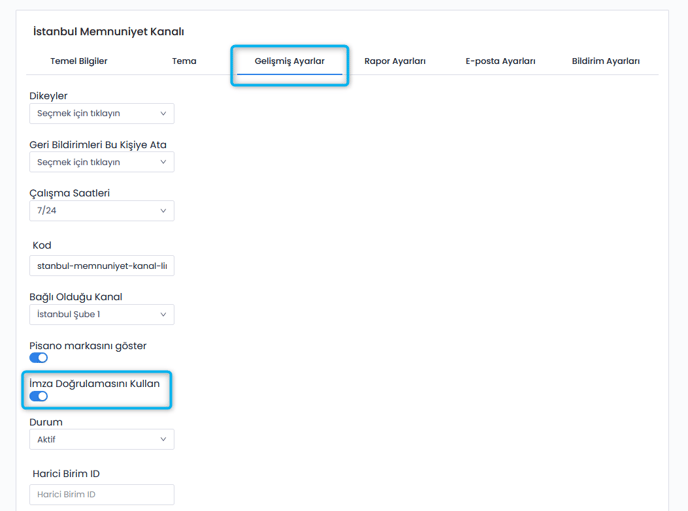Click chevron in Geri Bildirimleri Bu Kişiye Ata

tap(163, 162)
